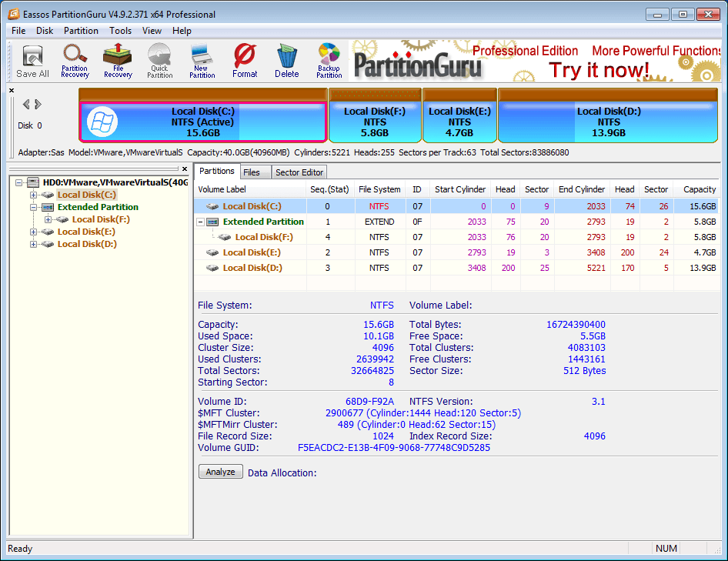Click the Capacity column header
The height and width of the screenshot is (561, 728).
click(x=696, y=189)
